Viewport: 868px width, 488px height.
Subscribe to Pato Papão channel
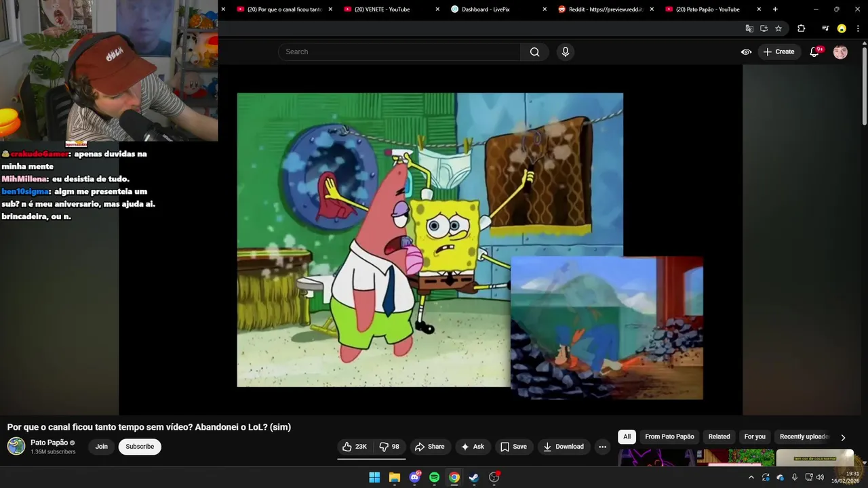[x=140, y=447]
